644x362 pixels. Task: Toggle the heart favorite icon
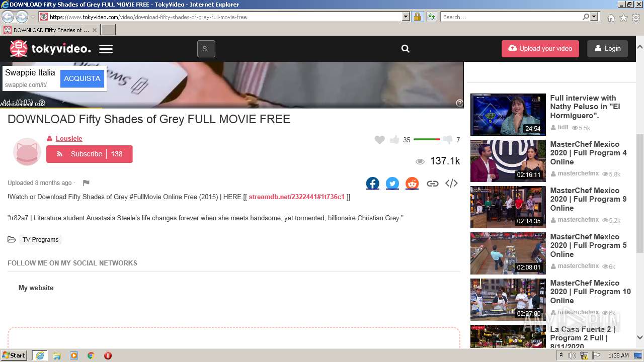point(380,140)
